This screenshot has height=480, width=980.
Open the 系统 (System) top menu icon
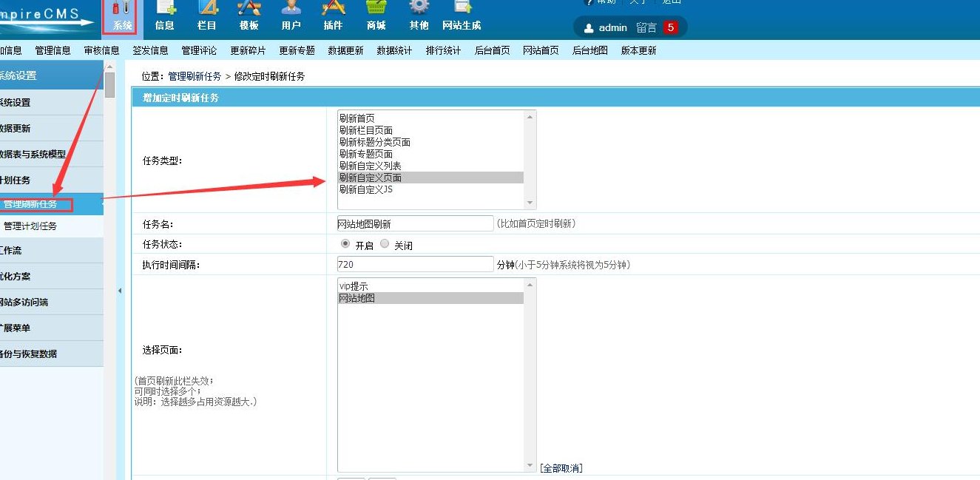121,16
